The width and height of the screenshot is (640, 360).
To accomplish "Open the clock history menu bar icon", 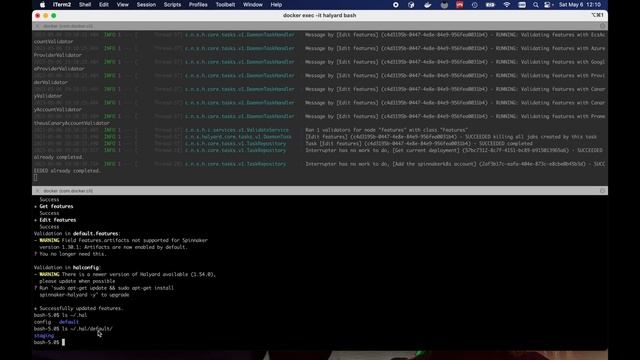I will pyautogui.click(x=474, y=5).
